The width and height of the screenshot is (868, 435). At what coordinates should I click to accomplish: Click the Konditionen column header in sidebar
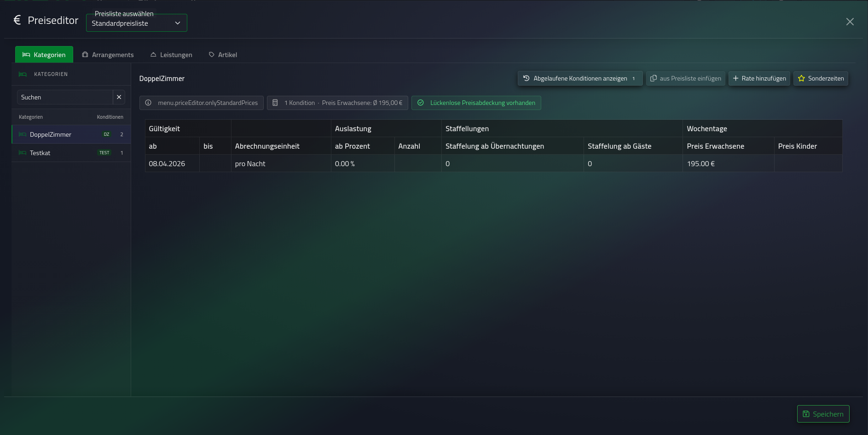pyautogui.click(x=110, y=117)
